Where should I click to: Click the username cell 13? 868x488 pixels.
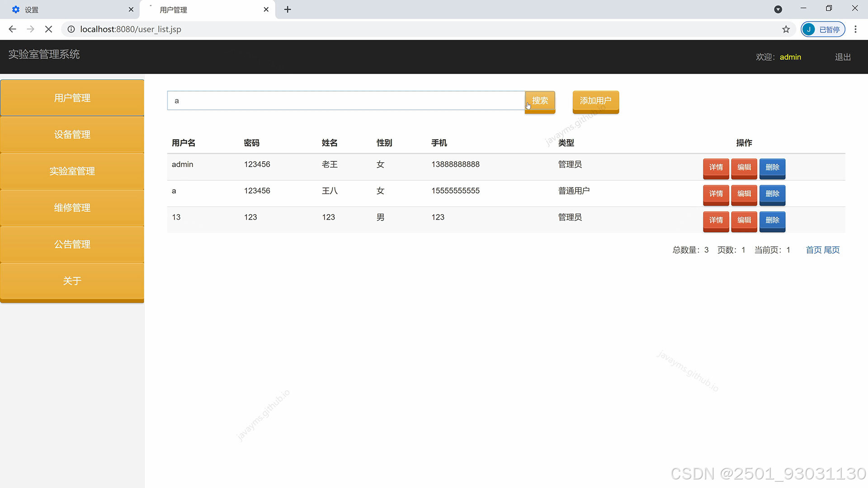tap(176, 217)
